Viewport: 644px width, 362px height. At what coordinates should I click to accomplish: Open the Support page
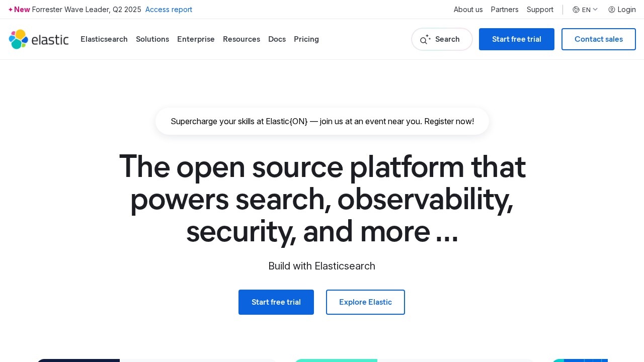540,10
